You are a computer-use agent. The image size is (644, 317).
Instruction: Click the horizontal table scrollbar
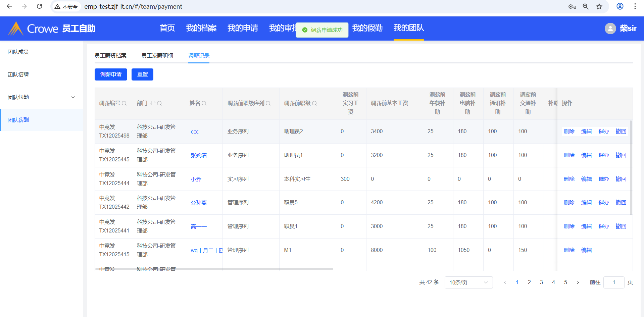point(214,269)
